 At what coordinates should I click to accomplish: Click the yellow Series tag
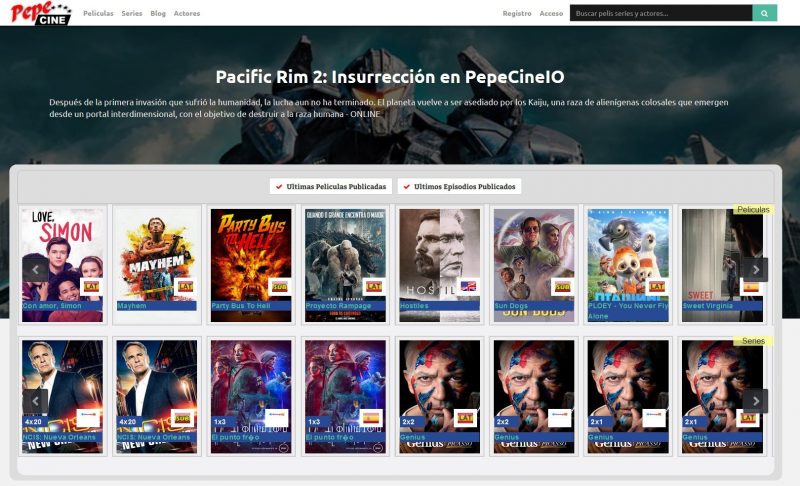[753, 341]
